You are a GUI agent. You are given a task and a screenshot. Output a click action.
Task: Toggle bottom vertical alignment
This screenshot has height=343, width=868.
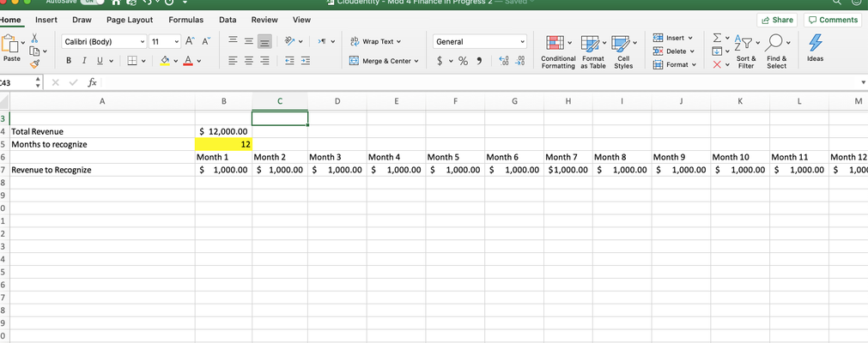264,41
